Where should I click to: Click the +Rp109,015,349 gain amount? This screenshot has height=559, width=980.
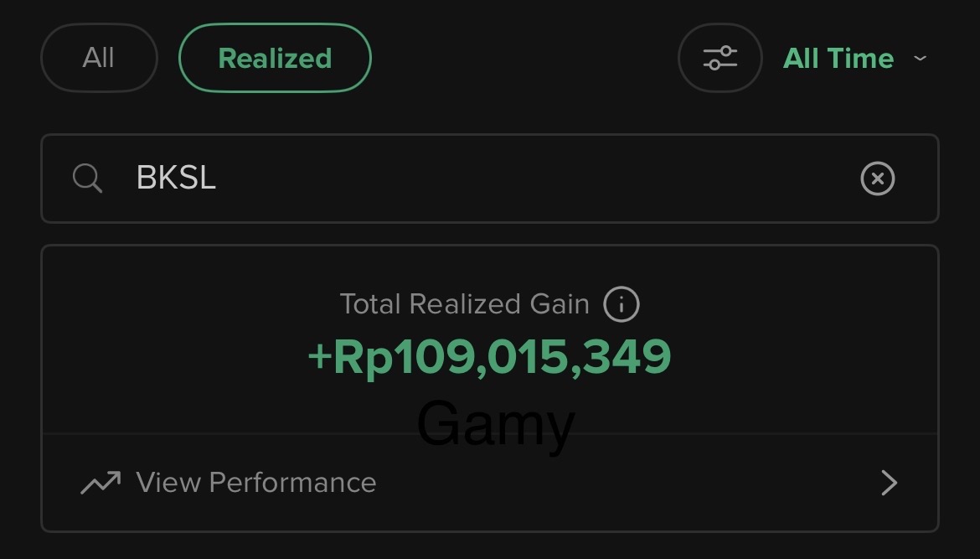click(489, 357)
